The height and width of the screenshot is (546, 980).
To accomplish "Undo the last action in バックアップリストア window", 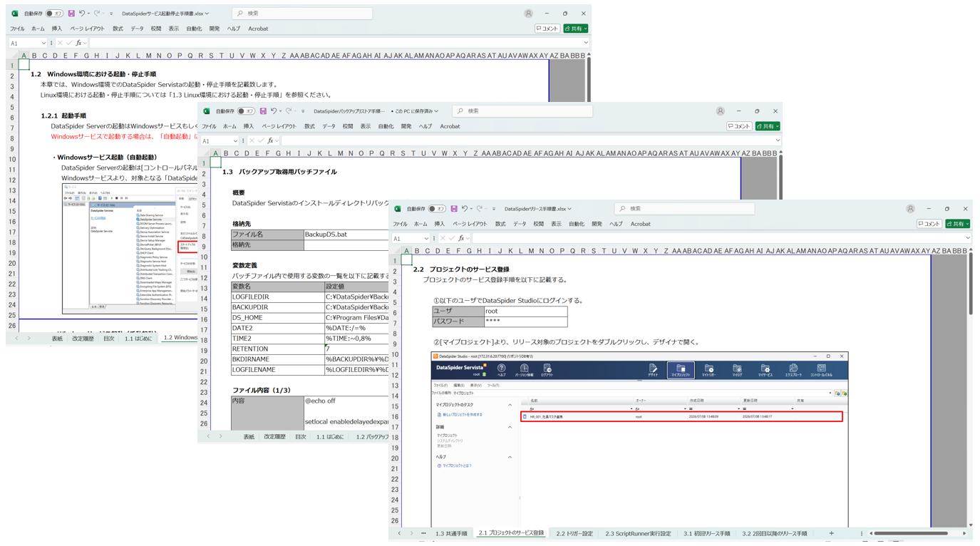I will click(274, 111).
